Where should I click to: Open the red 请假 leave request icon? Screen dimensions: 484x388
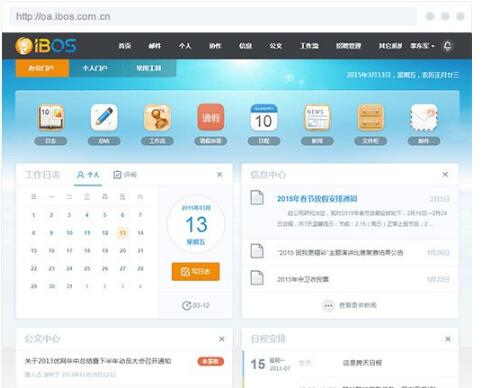coord(211,117)
